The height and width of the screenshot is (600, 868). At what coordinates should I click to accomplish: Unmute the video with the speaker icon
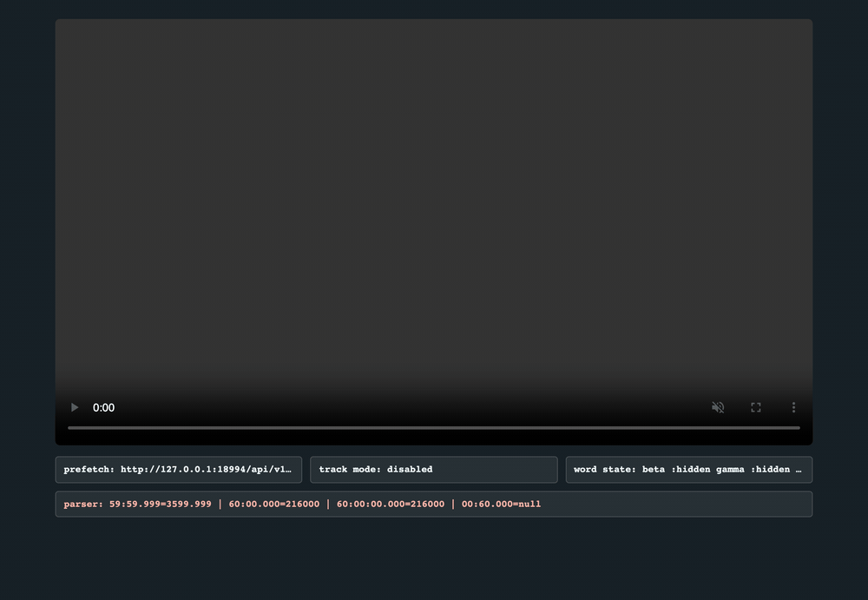click(718, 408)
